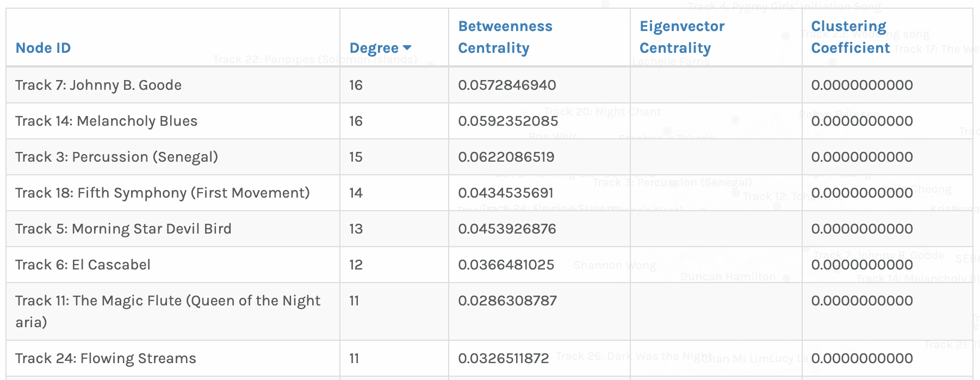
Task: Click betweenness value 0.0622086519
Action: click(x=506, y=157)
